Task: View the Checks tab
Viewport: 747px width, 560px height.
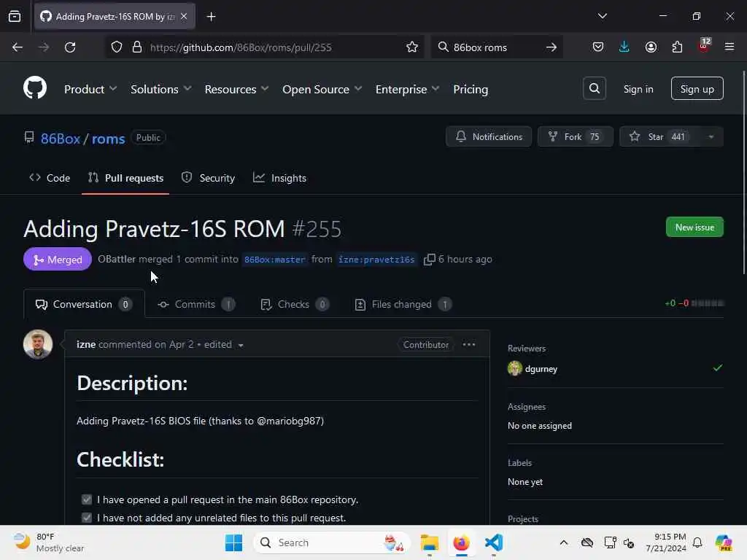Action: [295, 304]
